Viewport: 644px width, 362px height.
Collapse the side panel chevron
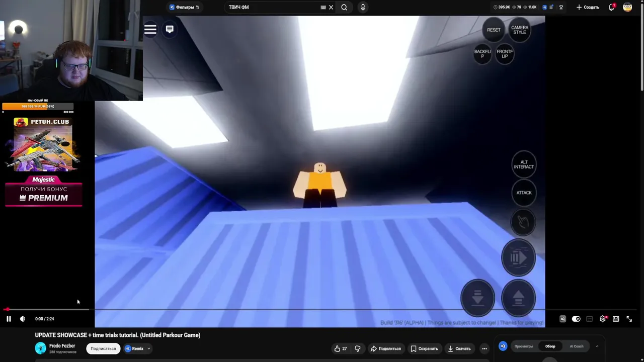[x=597, y=346]
